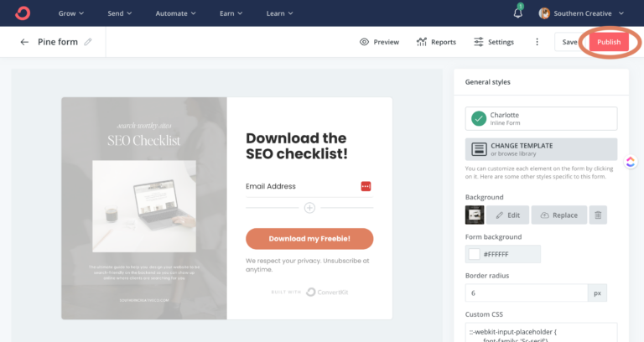644x342 pixels.
Task: Select the Download the SEO checklist! heading
Action: coord(297,146)
